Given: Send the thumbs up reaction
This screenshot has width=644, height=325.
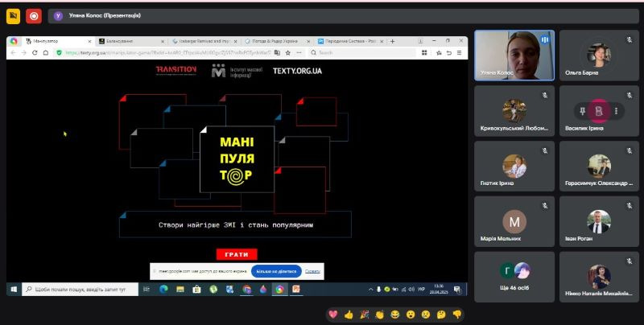Looking at the screenshot, I should [x=349, y=315].
